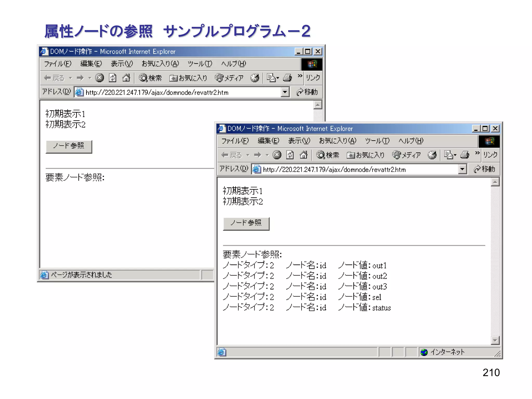Click ノード値:sel text in front window

click(360, 297)
